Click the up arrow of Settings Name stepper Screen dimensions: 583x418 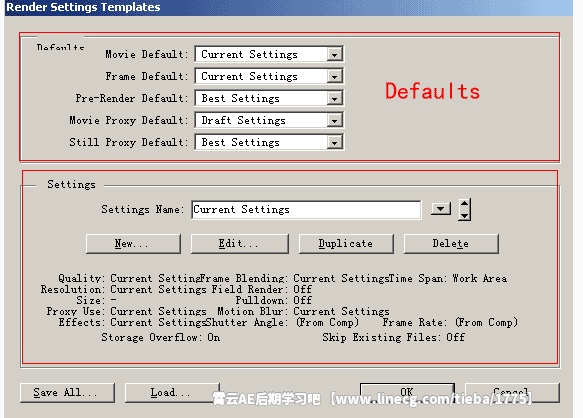click(x=464, y=204)
